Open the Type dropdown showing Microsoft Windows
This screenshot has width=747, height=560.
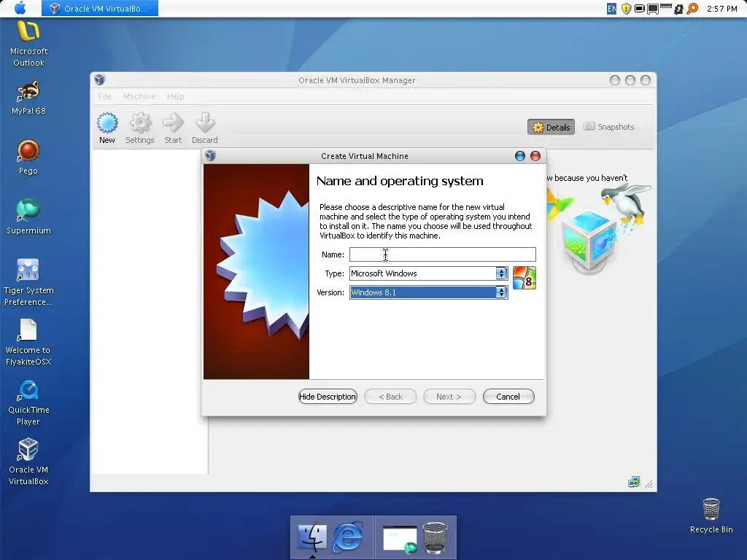click(428, 273)
